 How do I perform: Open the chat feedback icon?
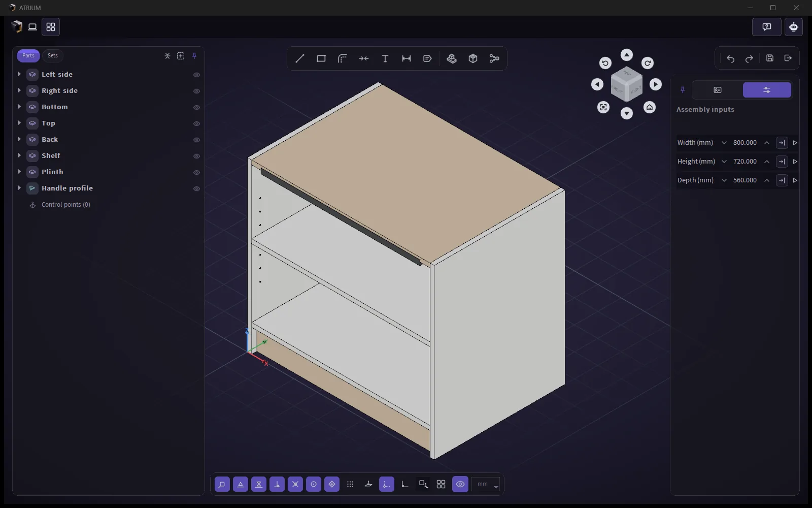pyautogui.click(x=767, y=27)
